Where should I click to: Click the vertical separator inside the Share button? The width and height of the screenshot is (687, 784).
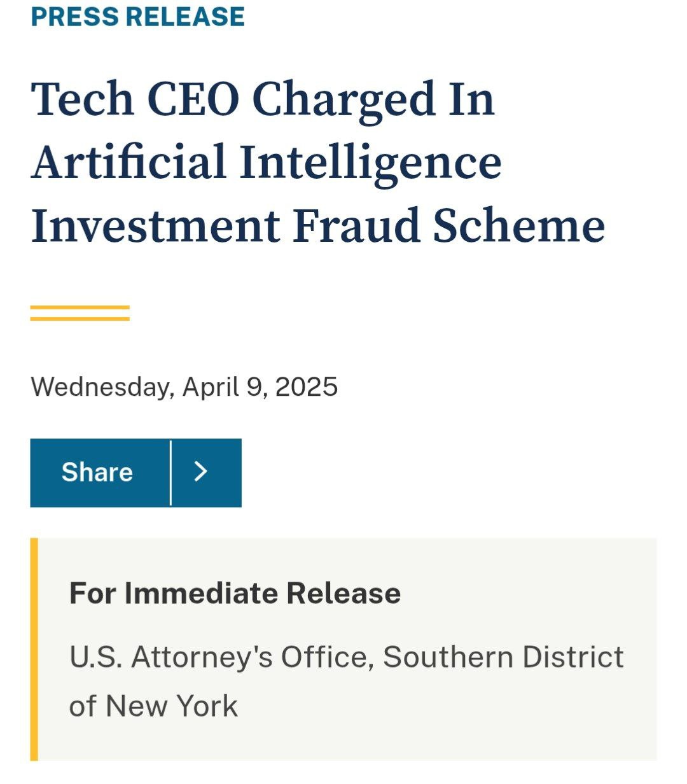tap(170, 473)
